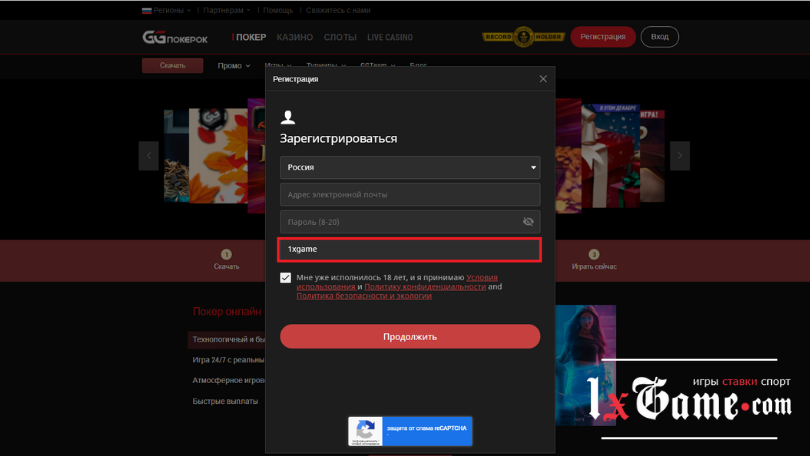The image size is (810, 456).
Task: Click the Russian flag regions icon
Action: (147, 10)
